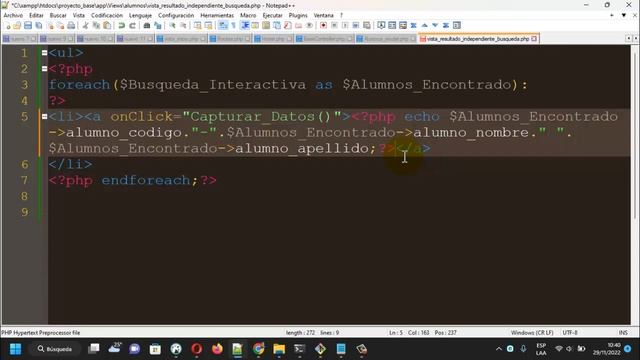Viewport: 640px width, 360px height.
Task: Open the Codificación menu
Action: (x=107, y=15)
